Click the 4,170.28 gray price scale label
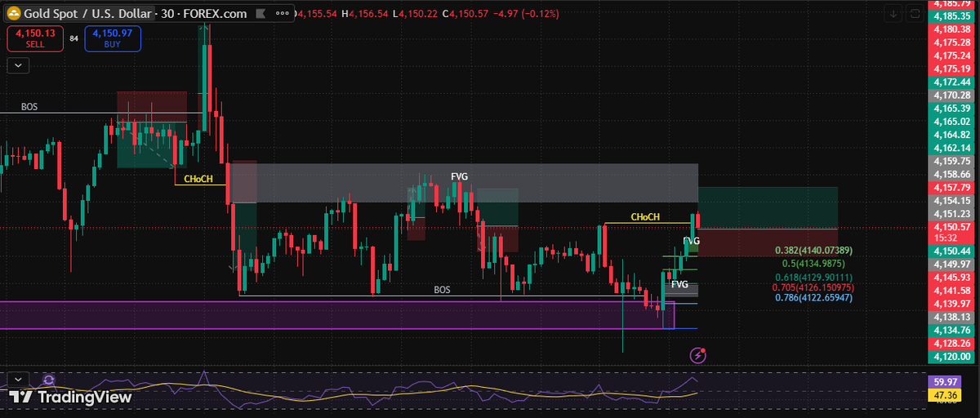Image resolution: width=980 pixels, height=418 pixels. pyautogui.click(x=954, y=95)
